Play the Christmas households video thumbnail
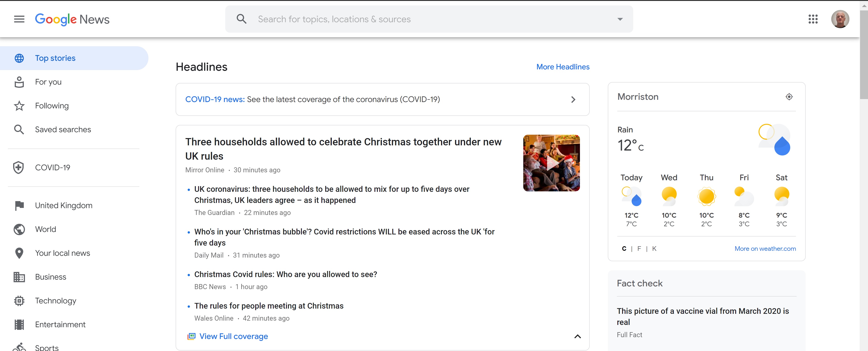The image size is (868, 351). pos(551,163)
